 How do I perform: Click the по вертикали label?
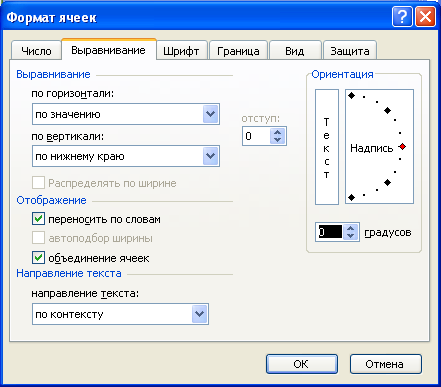[x=68, y=136]
